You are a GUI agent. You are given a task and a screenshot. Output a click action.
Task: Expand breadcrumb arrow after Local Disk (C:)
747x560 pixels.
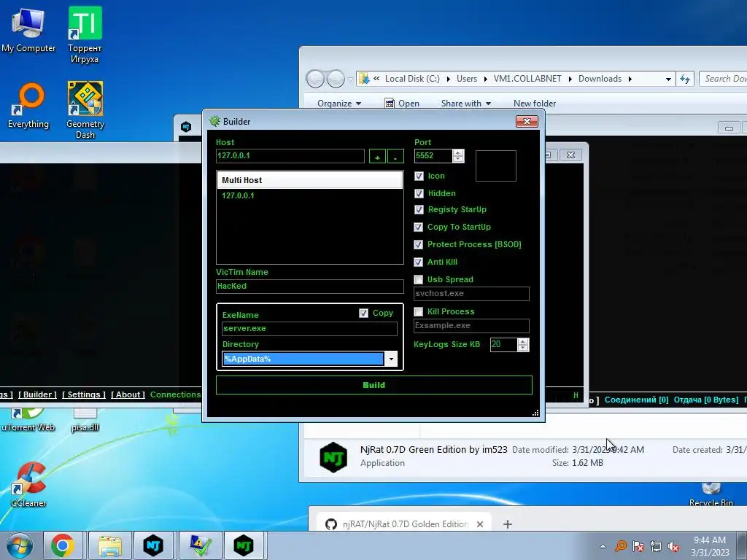tap(449, 79)
